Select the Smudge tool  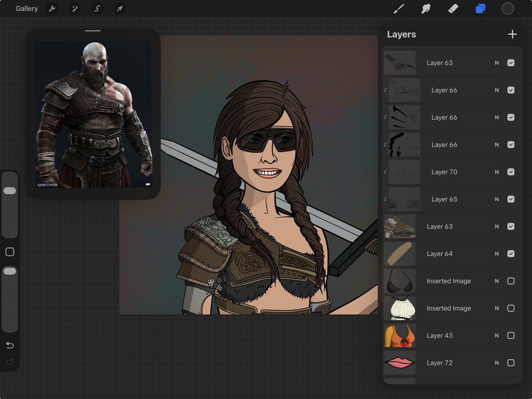[x=426, y=8]
